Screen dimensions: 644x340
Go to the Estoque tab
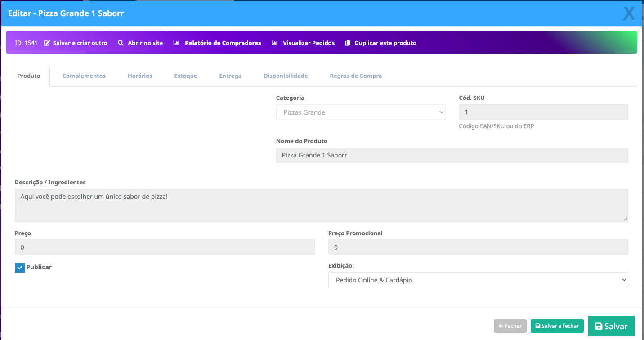186,76
